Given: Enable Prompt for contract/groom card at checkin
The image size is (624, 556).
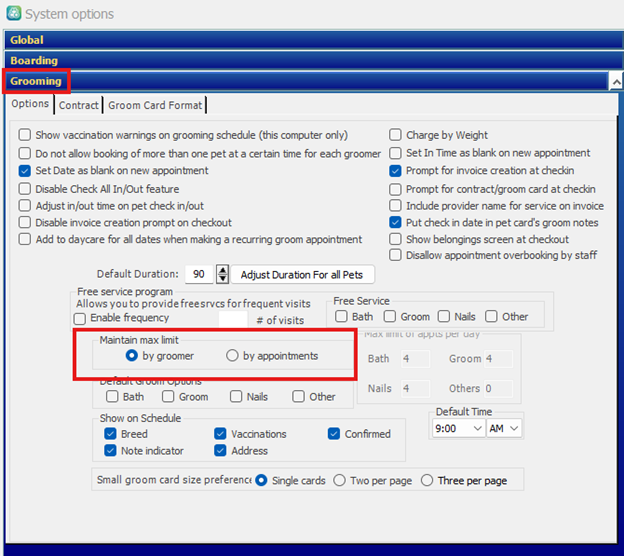Looking at the screenshot, I should point(395,189).
